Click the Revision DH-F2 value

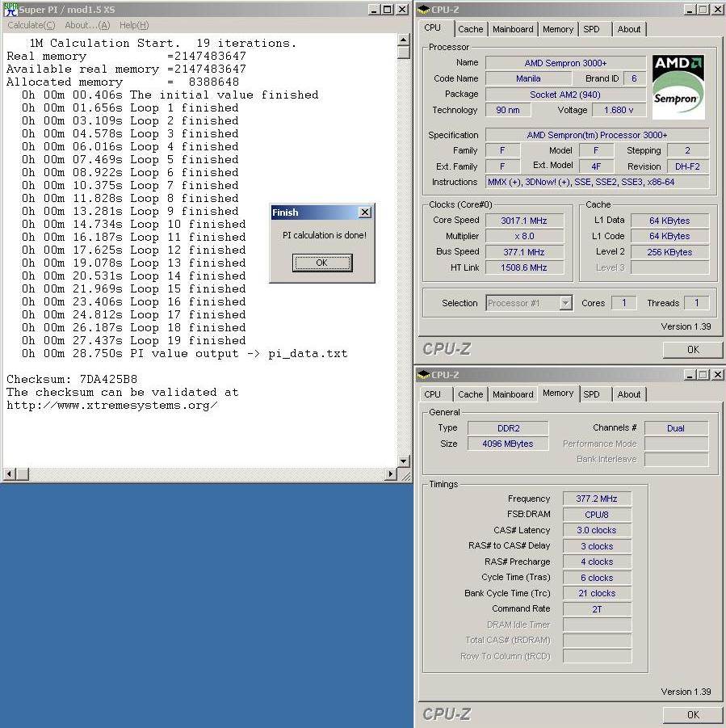(x=687, y=166)
